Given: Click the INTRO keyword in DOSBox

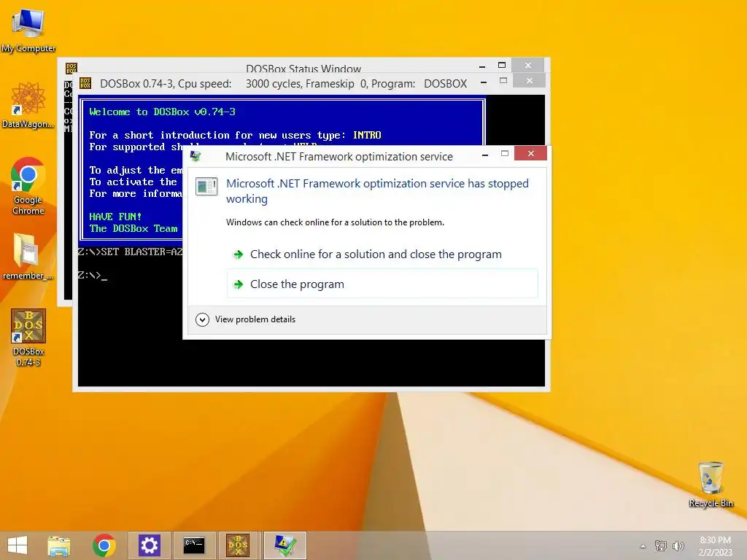Looking at the screenshot, I should pyautogui.click(x=367, y=135).
